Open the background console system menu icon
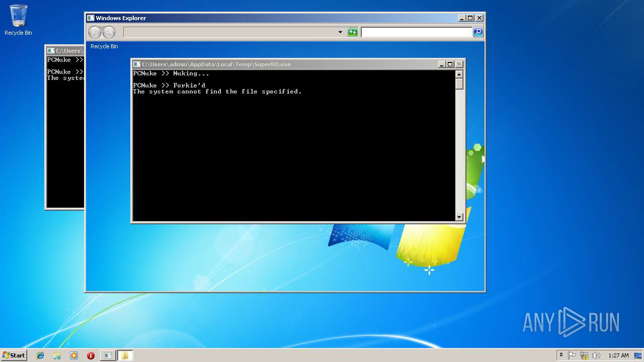The width and height of the screenshot is (644, 362). point(51,51)
